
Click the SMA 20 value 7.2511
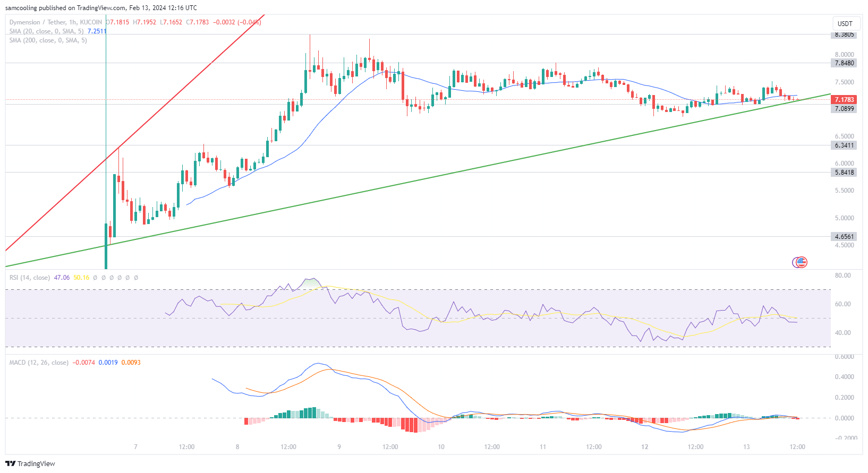pos(97,31)
